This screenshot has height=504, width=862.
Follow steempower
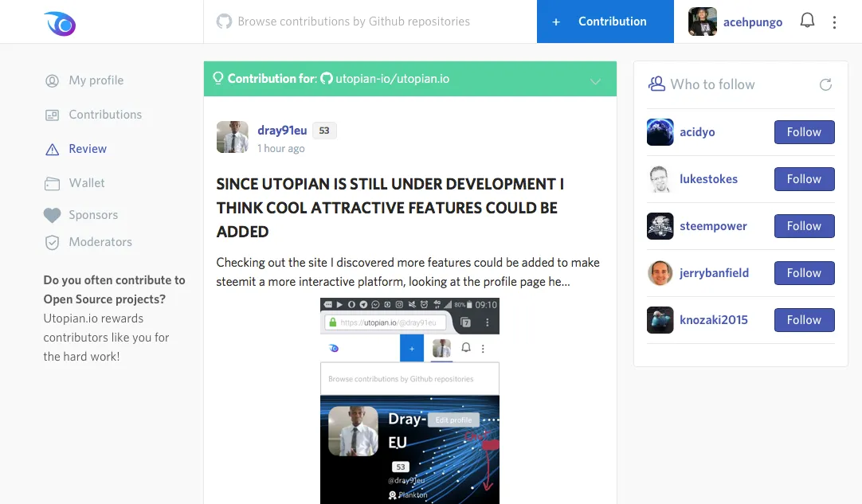coord(805,226)
